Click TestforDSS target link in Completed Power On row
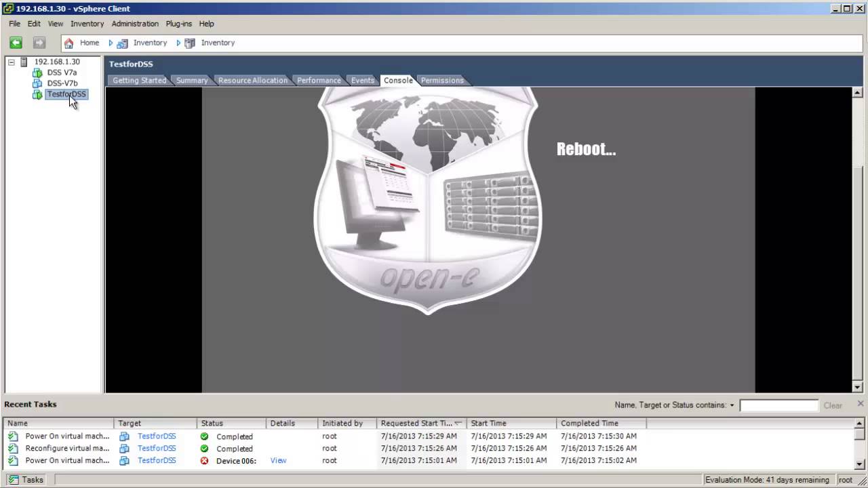Viewport: 868px width, 488px height. pos(157,436)
